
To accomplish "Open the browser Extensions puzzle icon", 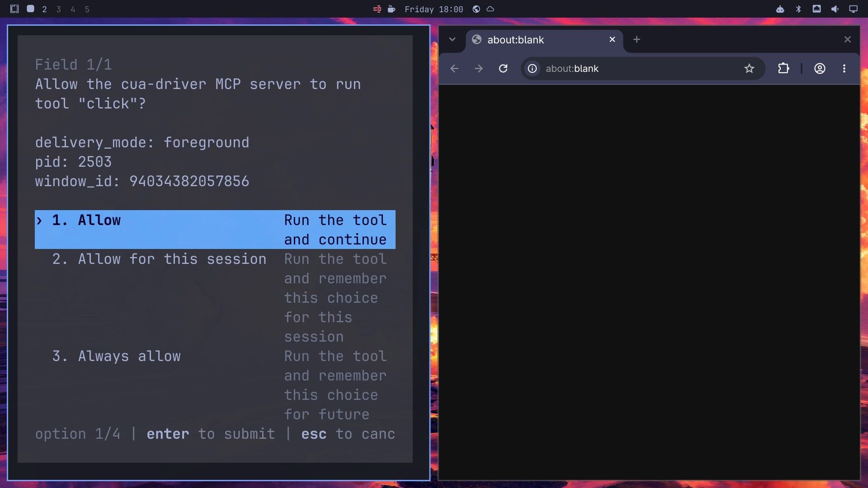I will 783,68.
